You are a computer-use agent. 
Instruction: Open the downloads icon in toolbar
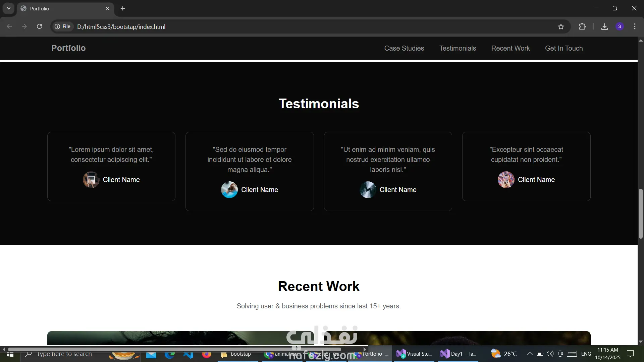(x=604, y=26)
